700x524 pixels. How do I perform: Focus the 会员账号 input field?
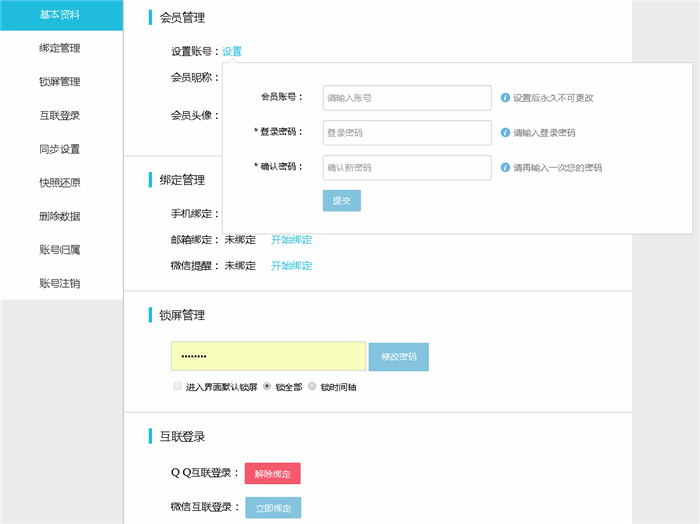pos(406,98)
